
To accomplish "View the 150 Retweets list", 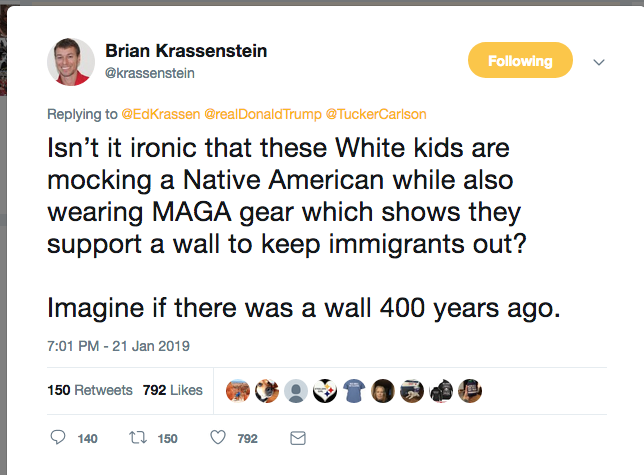I will [90, 390].
